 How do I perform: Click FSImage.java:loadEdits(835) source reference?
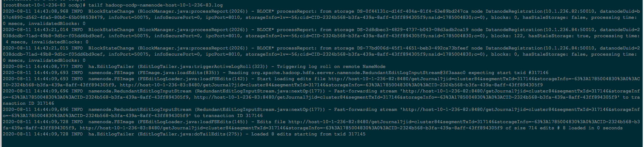[x=178, y=73]
